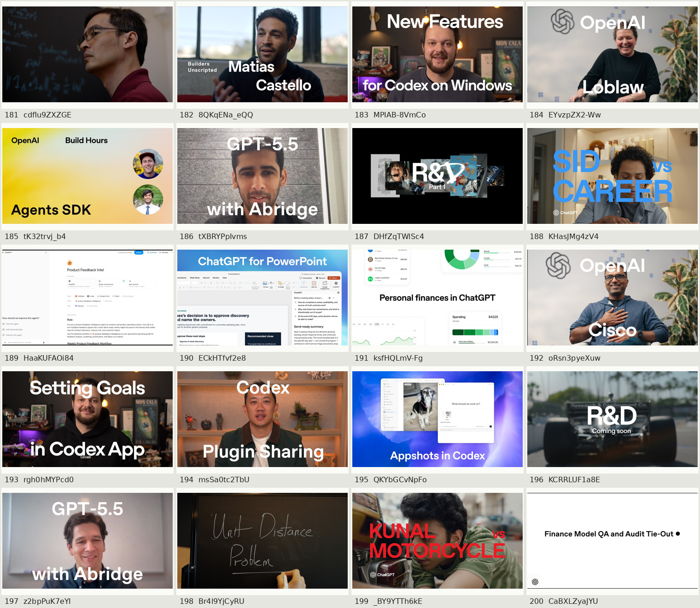Open the OpenAI Cisco video thumbnail

612,298
